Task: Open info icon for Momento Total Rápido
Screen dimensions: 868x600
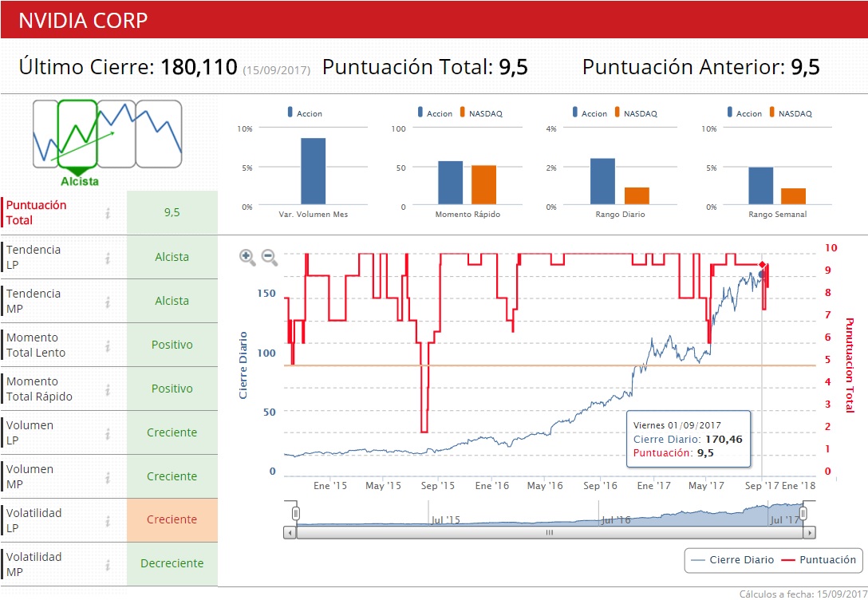Action: [108, 389]
